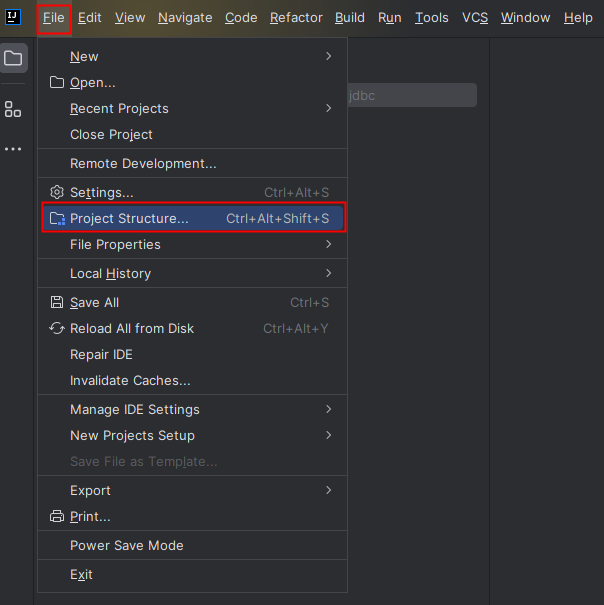Viewport: 604px width, 605px height.
Task: Click the folder icon next to Open
Action: pyautogui.click(x=57, y=82)
